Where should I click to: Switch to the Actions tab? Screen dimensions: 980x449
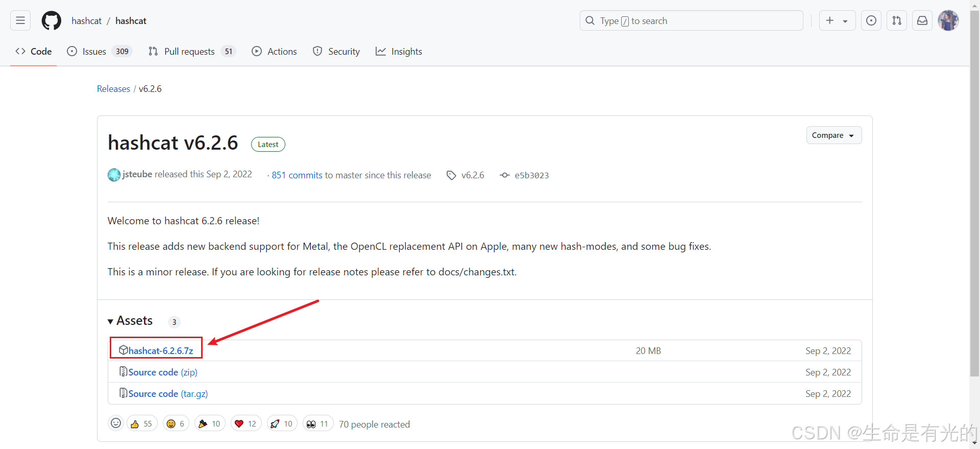click(274, 51)
